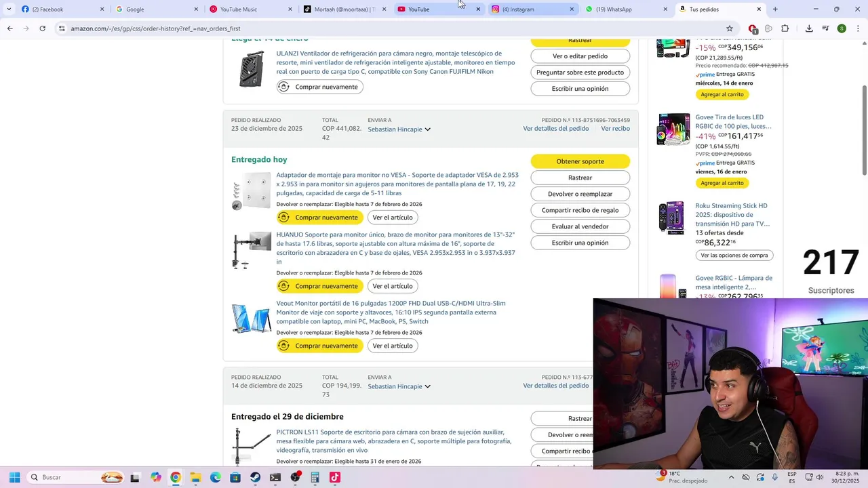The image size is (868, 488).
Task: Click the taskbar Buscar search box
Action: click(76, 477)
